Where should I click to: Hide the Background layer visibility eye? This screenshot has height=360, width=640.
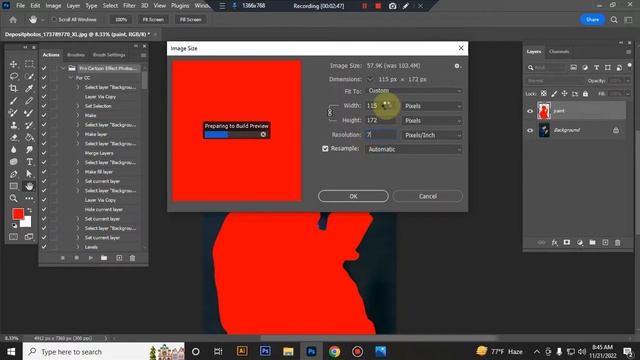[530, 130]
